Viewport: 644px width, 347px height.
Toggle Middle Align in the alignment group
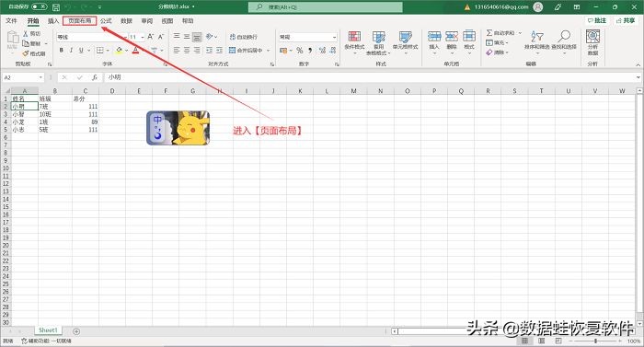187,37
